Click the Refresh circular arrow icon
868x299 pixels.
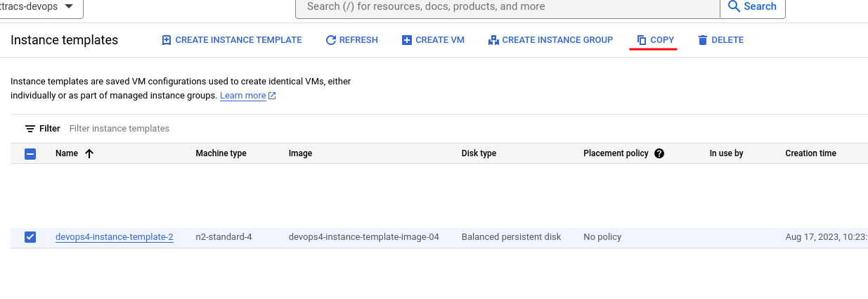coord(331,40)
